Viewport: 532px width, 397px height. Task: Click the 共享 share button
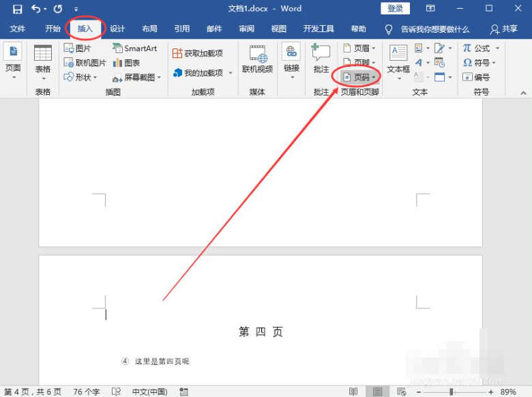pos(504,29)
